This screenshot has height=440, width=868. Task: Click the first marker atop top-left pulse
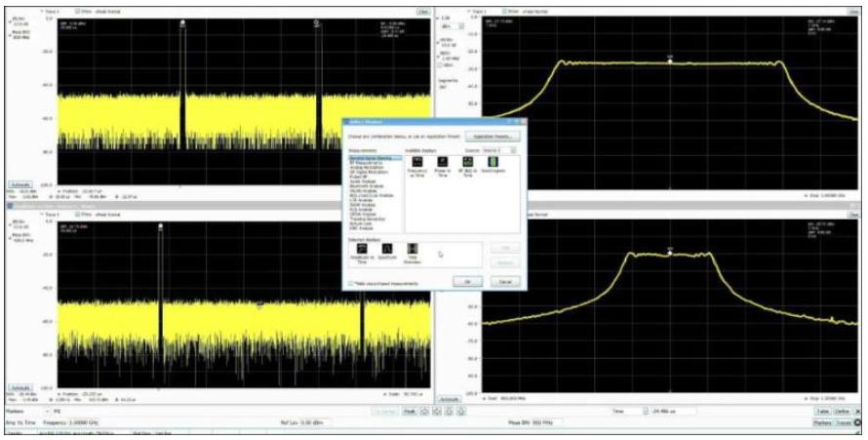tap(182, 22)
